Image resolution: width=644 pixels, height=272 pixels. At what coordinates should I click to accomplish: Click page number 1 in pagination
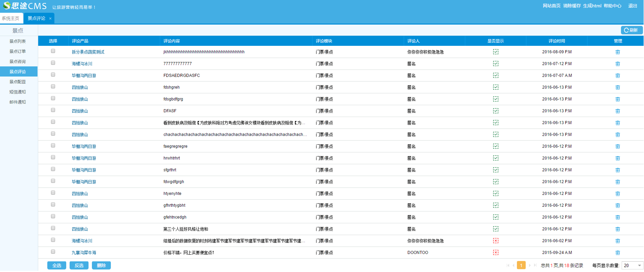point(521,266)
